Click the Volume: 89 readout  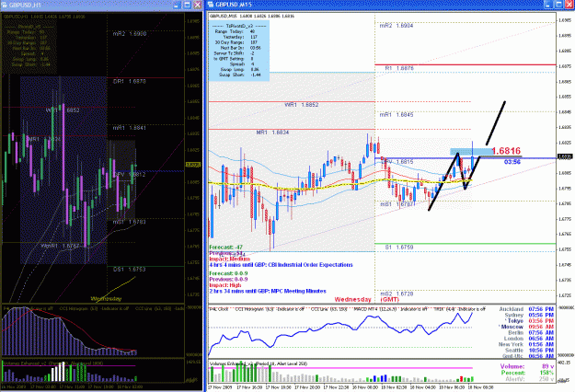pyautogui.click(x=527, y=367)
